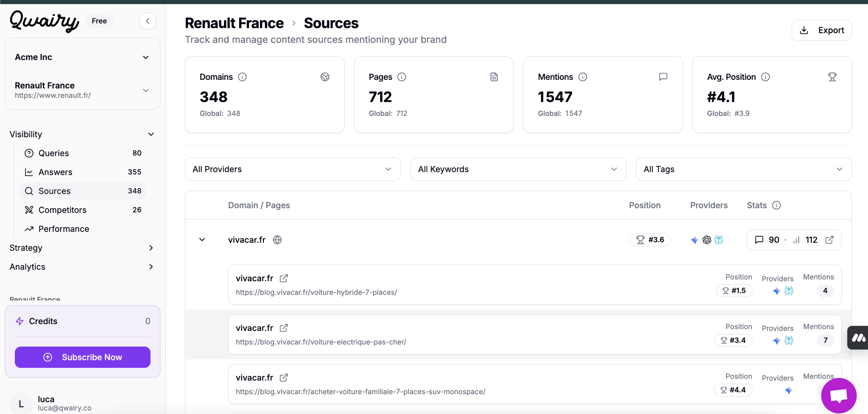The image size is (868, 414).
Task: Click the Qwairy logo
Action: 44,21
